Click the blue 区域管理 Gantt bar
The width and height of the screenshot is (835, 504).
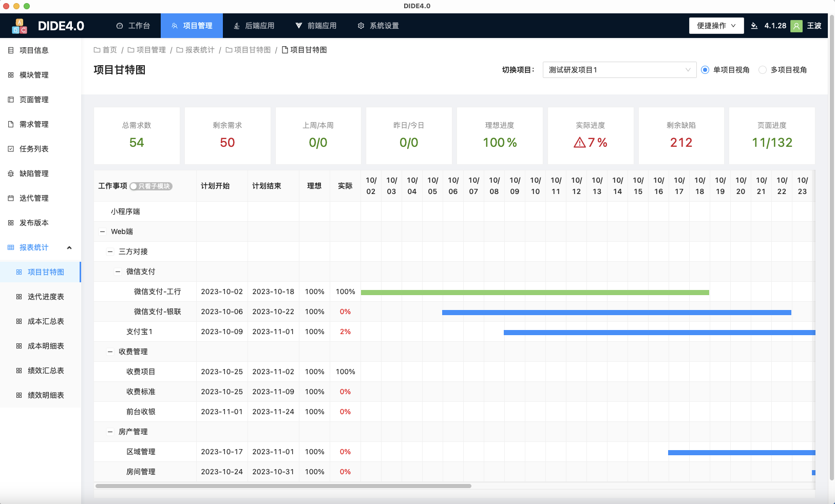[742, 453]
